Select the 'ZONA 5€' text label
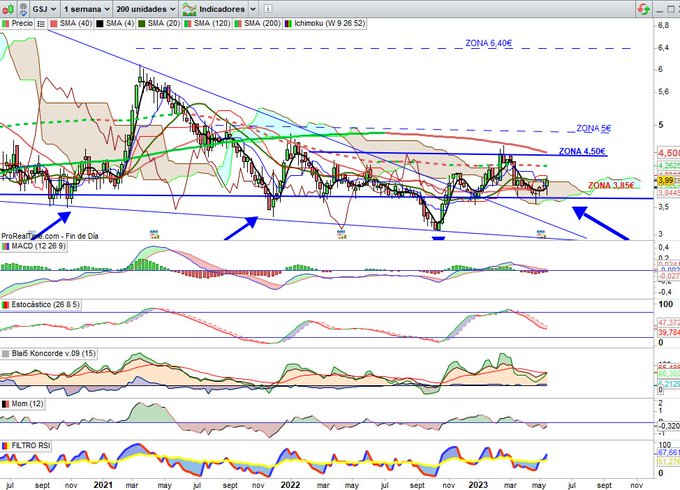The width and height of the screenshot is (680, 490). 594,128
